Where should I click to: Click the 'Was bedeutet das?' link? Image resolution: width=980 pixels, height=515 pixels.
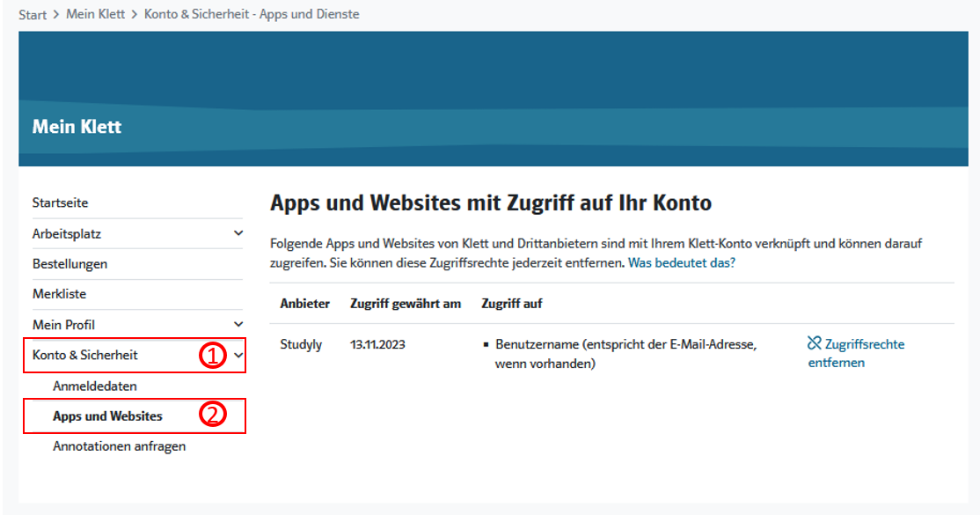681,263
